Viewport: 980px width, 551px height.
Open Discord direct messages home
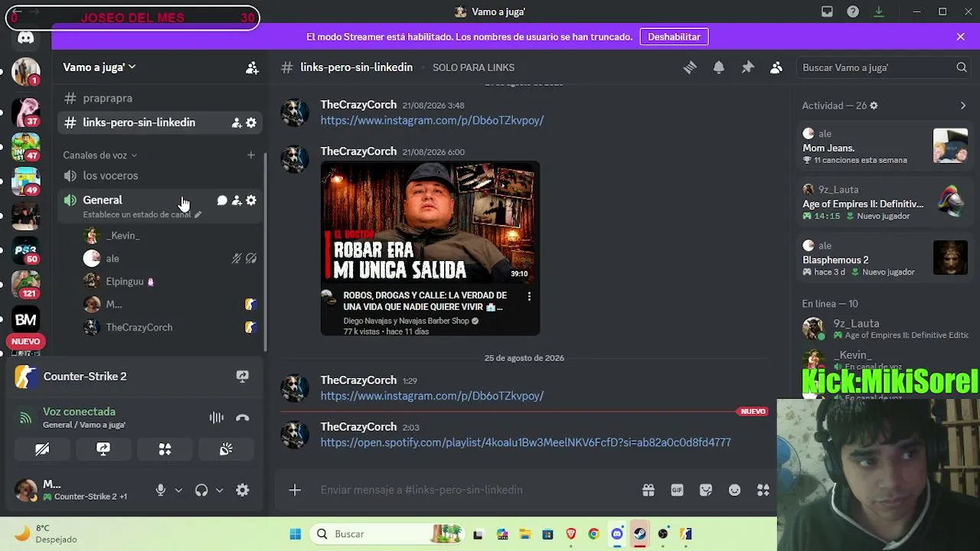[x=26, y=37]
